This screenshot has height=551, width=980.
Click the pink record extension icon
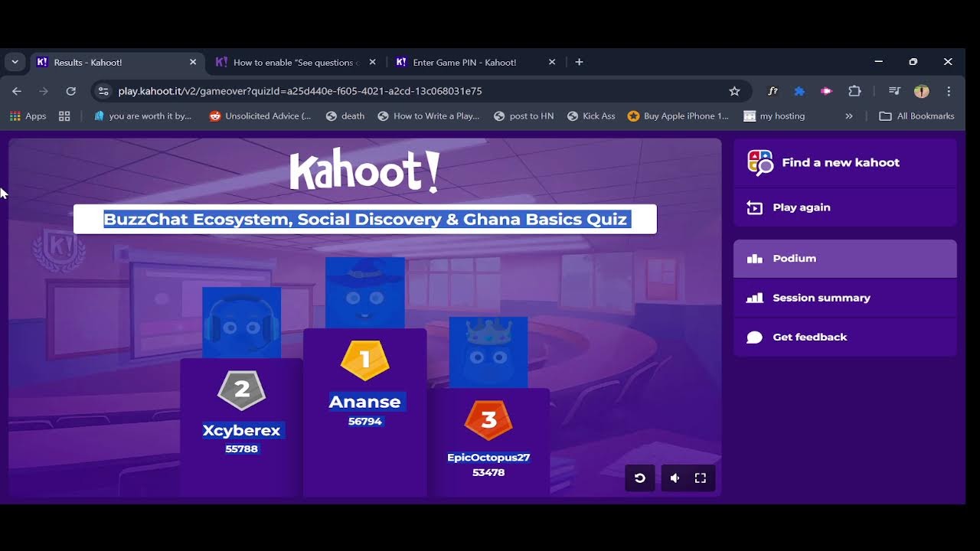pyautogui.click(x=826, y=91)
